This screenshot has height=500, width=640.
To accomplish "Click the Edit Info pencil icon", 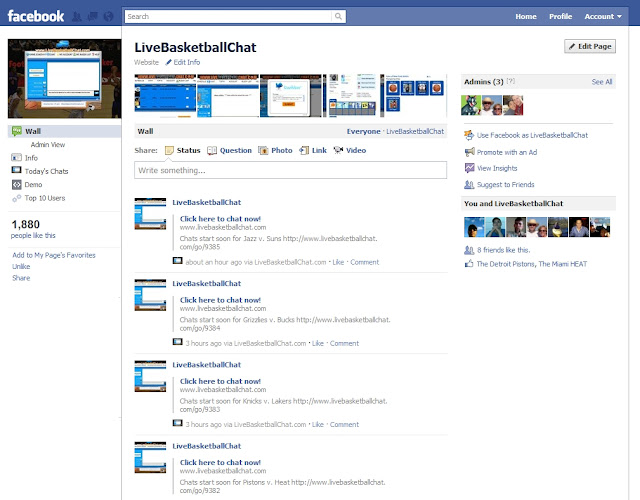I will click(168, 62).
